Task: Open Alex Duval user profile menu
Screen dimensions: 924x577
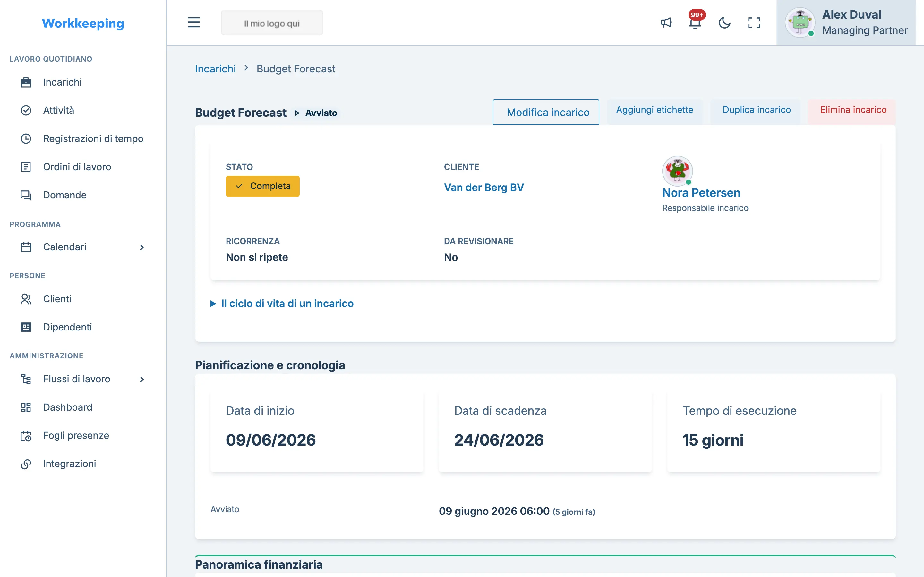Action: [x=846, y=22]
